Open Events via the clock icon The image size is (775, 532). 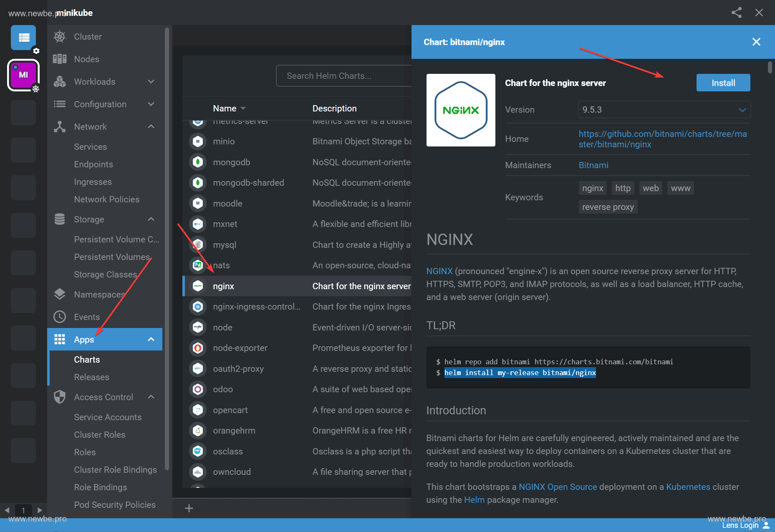(x=60, y=317)
